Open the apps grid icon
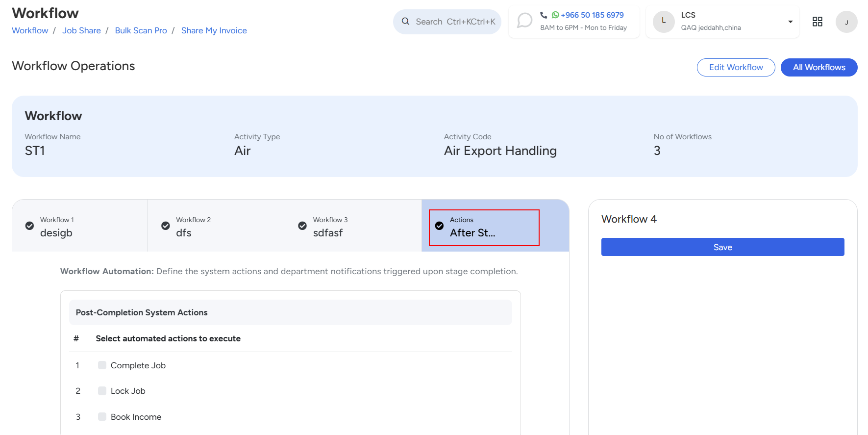 pos(817,22)
